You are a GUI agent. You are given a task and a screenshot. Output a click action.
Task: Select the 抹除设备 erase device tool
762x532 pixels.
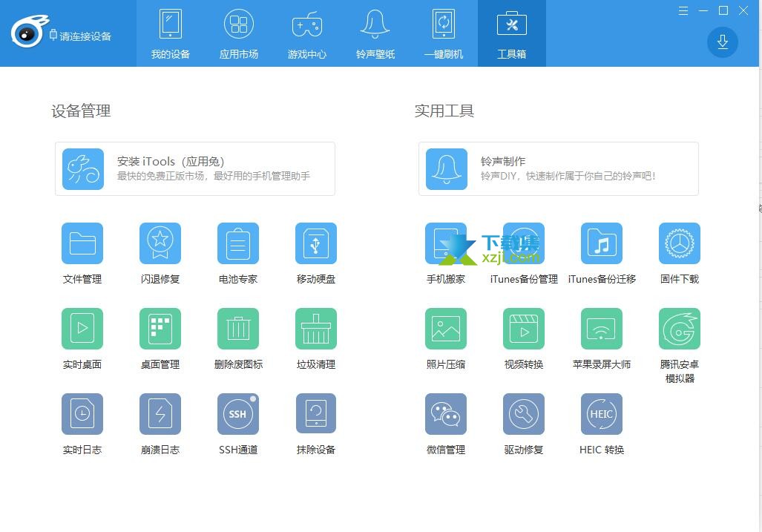(x=316, y=414)
